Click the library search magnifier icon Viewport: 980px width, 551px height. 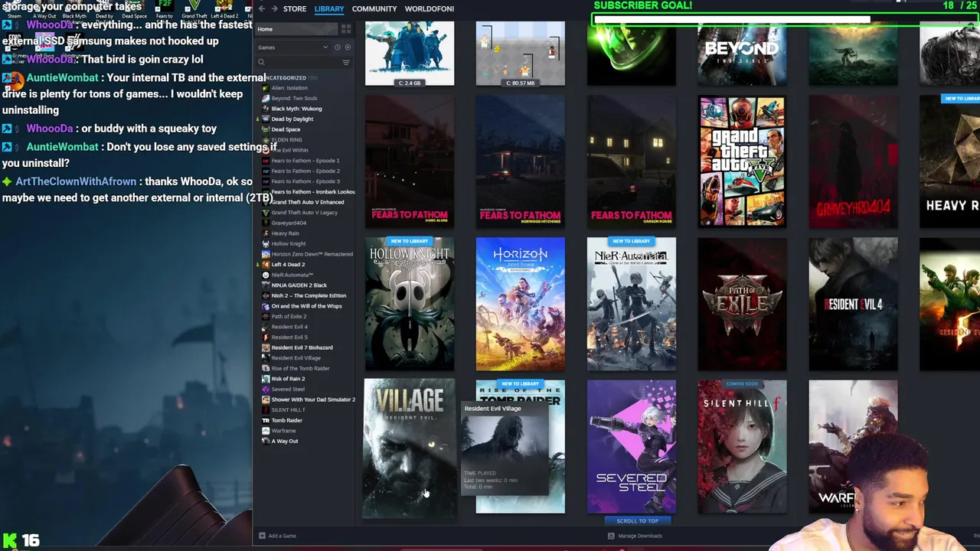[x=261, y=63]
